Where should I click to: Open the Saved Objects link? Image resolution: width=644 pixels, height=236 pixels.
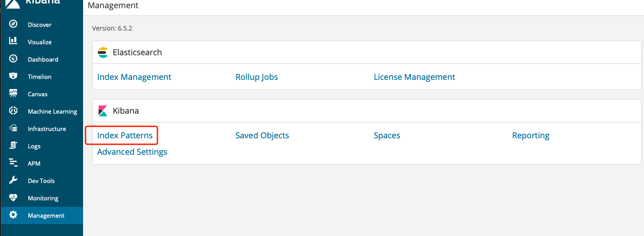coord(262,136)
